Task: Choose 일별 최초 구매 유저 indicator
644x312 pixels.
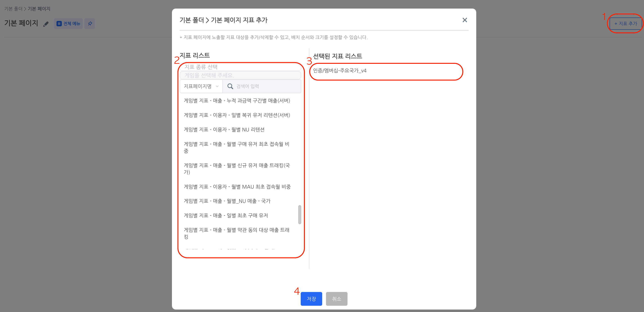Action: coord(226,216)
